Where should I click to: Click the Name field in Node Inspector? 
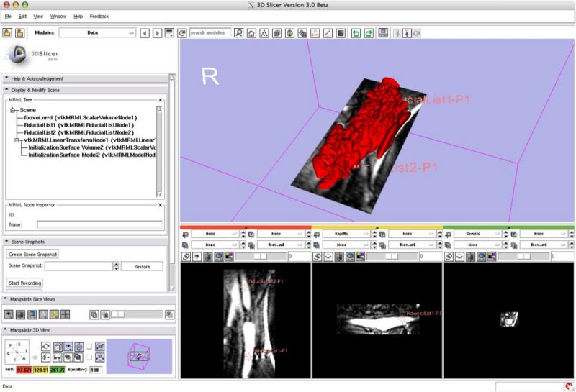point(99,224)
